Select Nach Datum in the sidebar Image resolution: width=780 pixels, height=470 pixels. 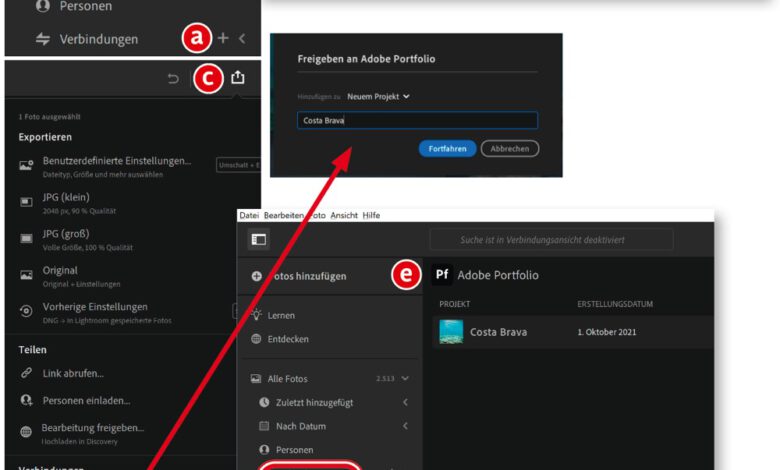[x=301, y=426]
